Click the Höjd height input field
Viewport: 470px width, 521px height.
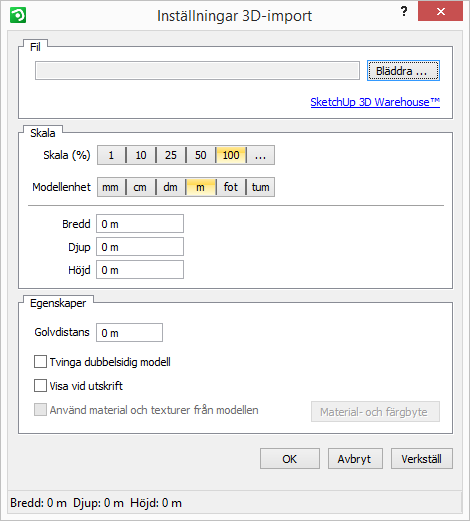140,270
